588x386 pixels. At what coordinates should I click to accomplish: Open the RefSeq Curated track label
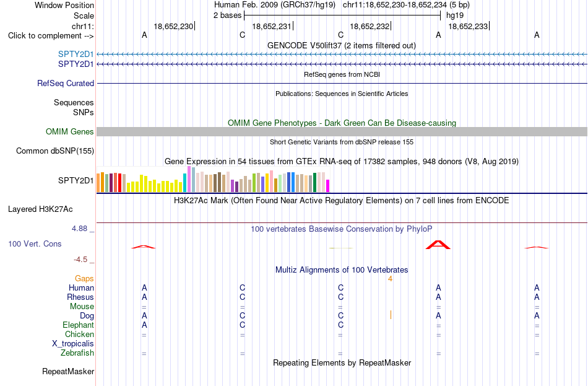(x=66, y=84)
